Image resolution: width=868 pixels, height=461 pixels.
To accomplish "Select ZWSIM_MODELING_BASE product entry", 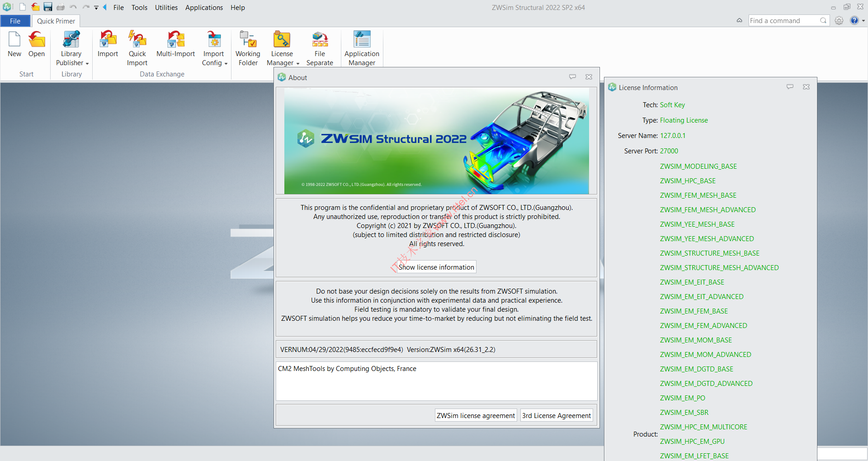I will pos(698,166).
